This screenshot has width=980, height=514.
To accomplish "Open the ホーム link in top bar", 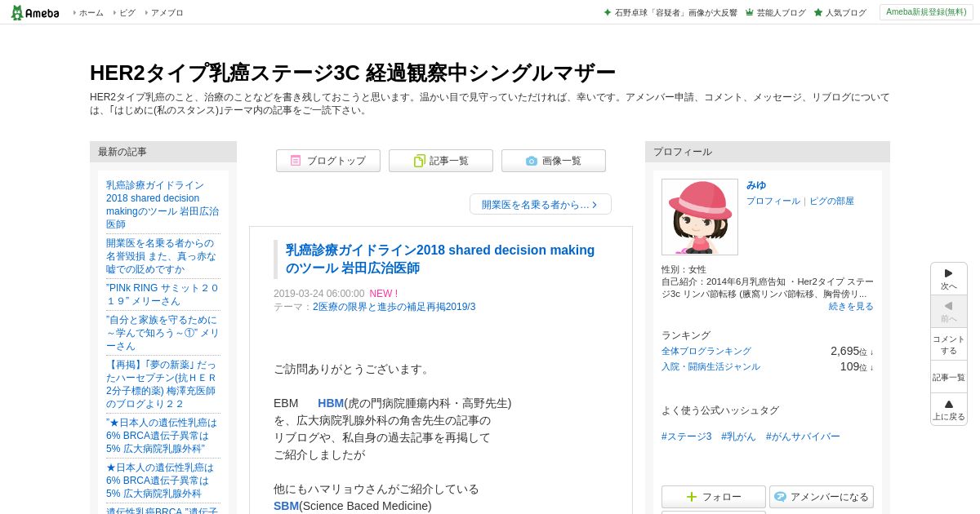I will 91,13.
